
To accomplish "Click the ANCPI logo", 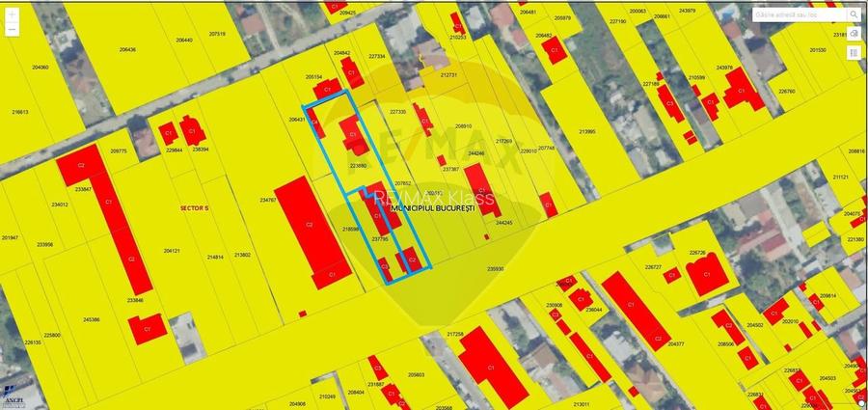I will 14,399.
